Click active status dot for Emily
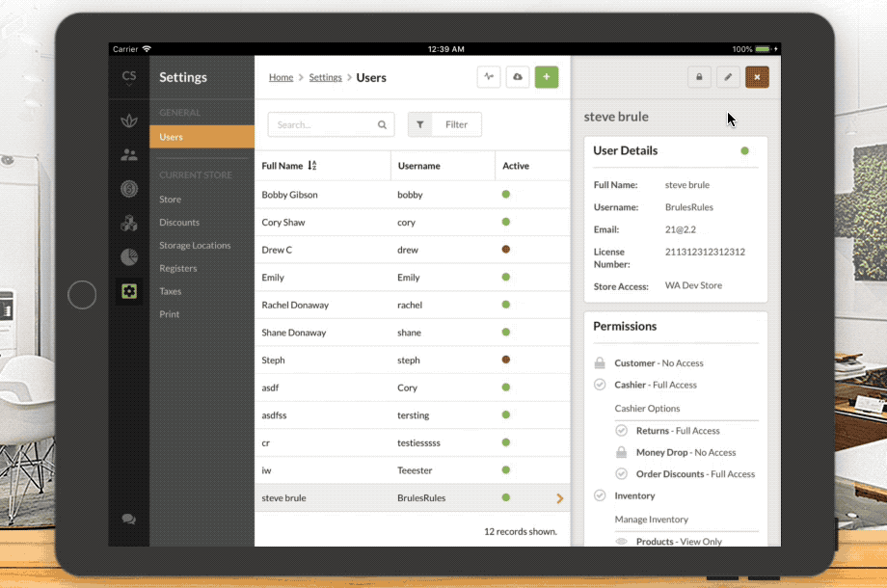The image size is (887, 588). click(x=506, y=277)
